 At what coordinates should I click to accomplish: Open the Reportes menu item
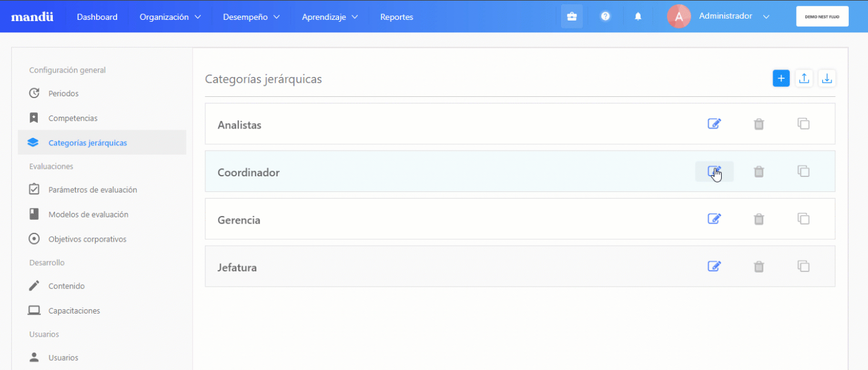point(397,17)
